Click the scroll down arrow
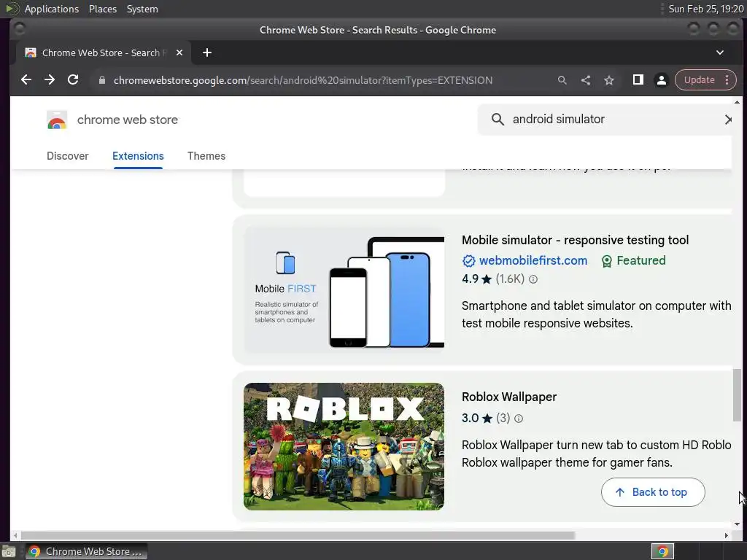747x560 pixels. coord(737,524)
